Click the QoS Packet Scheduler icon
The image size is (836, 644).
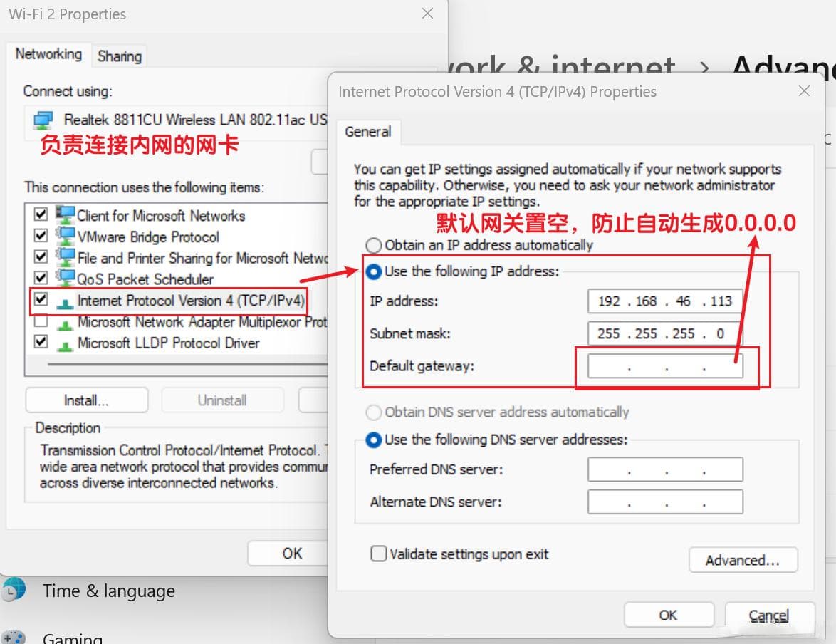65,279
